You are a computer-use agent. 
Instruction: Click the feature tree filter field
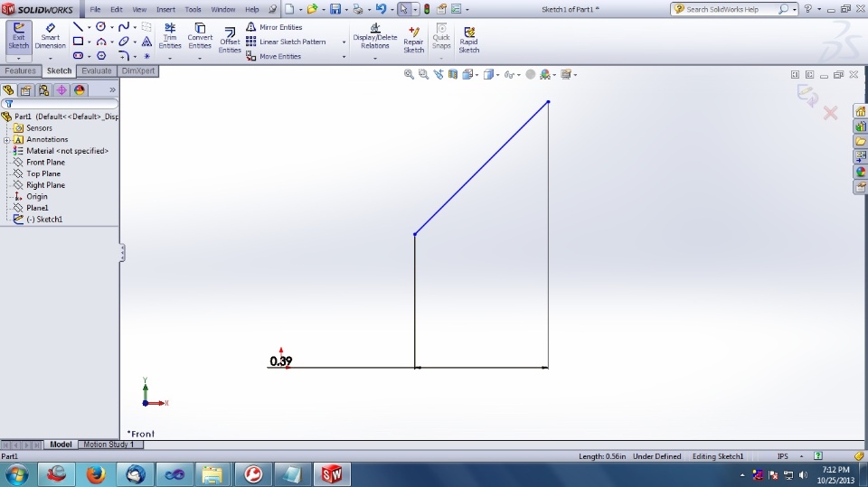pyautogui.click(x=60, y=104)
